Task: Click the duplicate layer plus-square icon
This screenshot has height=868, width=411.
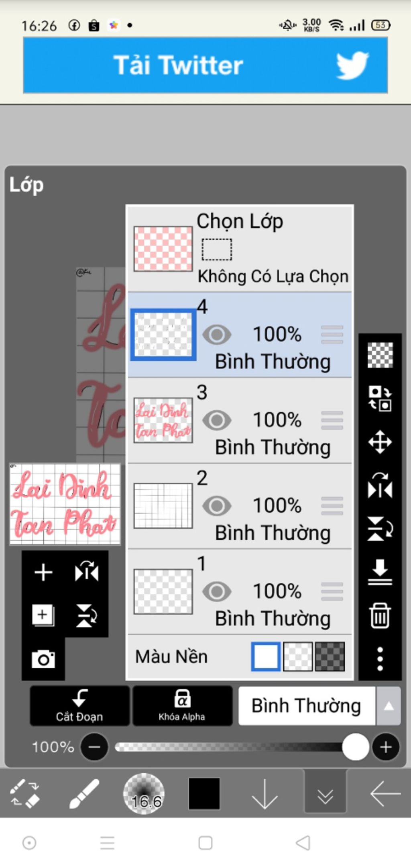Action: tap(43, 615)
